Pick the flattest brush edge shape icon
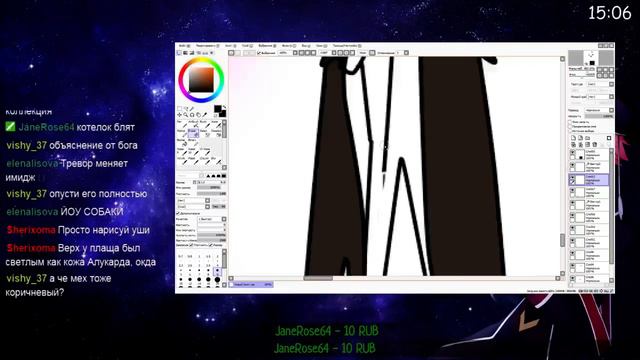 click(x=224, y=176)
